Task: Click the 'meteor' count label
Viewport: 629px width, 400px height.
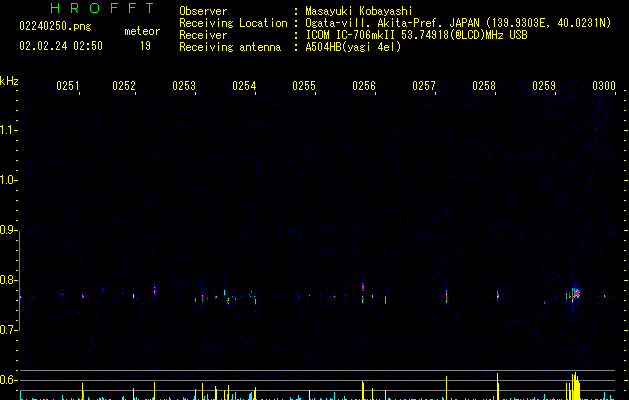Action: click(x=142, y=31)
